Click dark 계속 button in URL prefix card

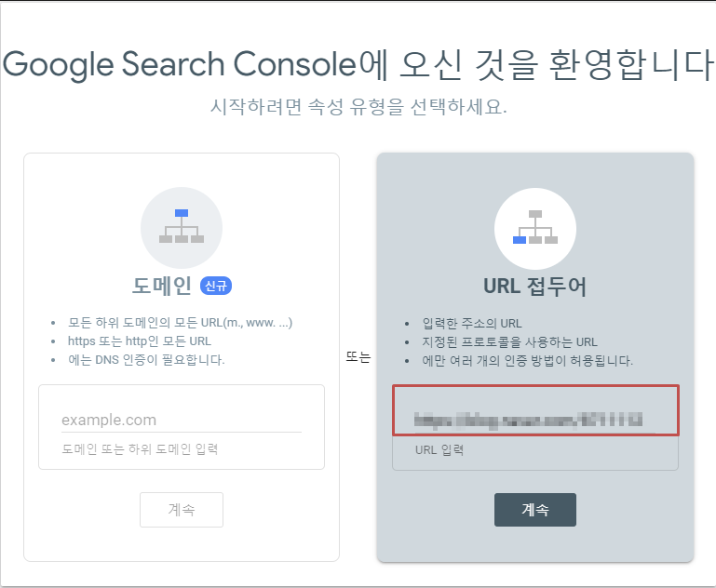click(x=535, y=510)
